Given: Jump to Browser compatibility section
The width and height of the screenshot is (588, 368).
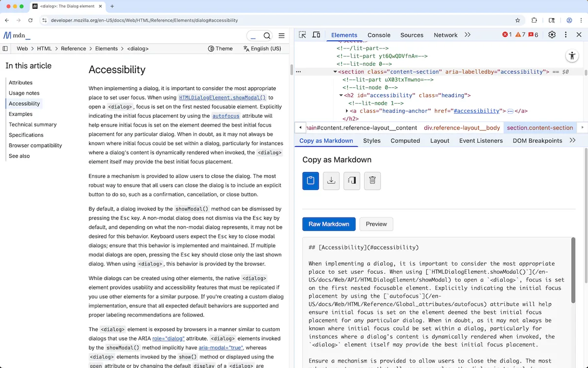Looking at the screenshot, I should click(x=35, y=145).
